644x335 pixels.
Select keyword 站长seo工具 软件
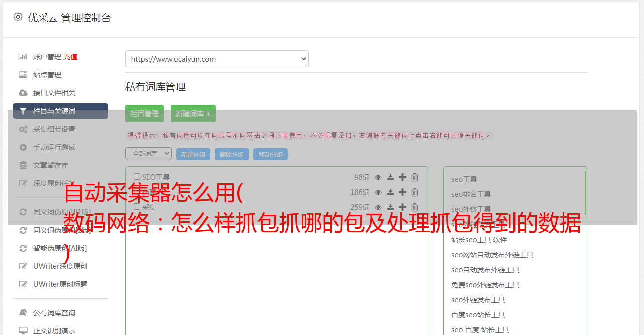pyautogui.click(x=479, y=240)
